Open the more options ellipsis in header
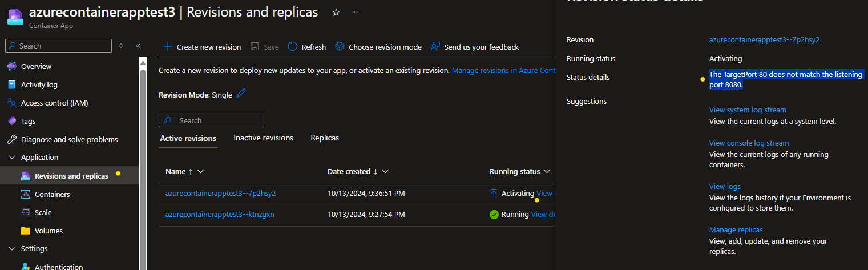 (354, 12)
